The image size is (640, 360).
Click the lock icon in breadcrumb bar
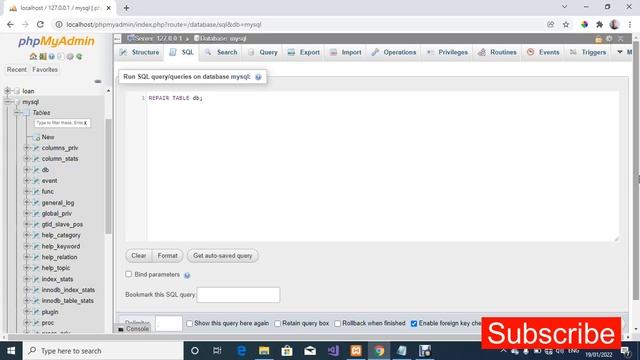pos(598,39)
